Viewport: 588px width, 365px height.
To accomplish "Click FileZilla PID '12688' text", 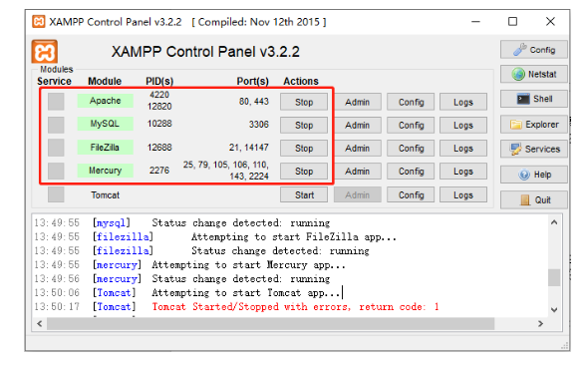I will [159, 148].
